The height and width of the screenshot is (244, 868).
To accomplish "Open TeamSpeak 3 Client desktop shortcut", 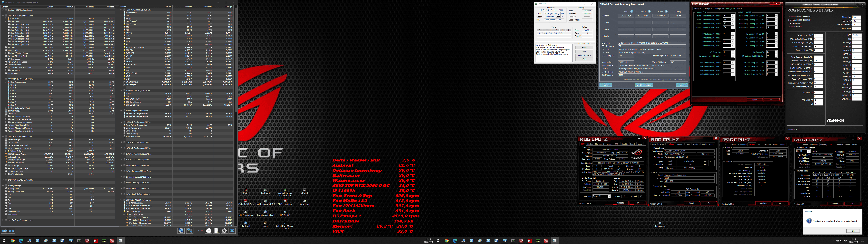I will point(265,213).
